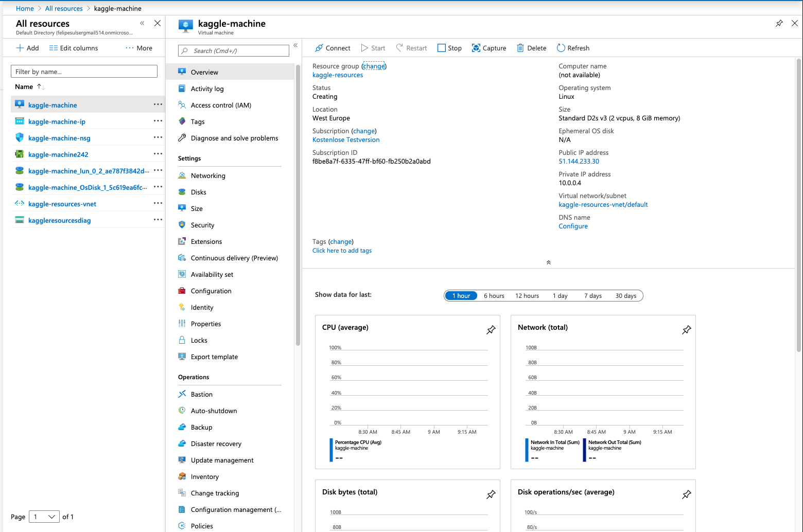The image size is (803, 532).
Task: Delete the virtual machine
Action: [x=532, y=48]
